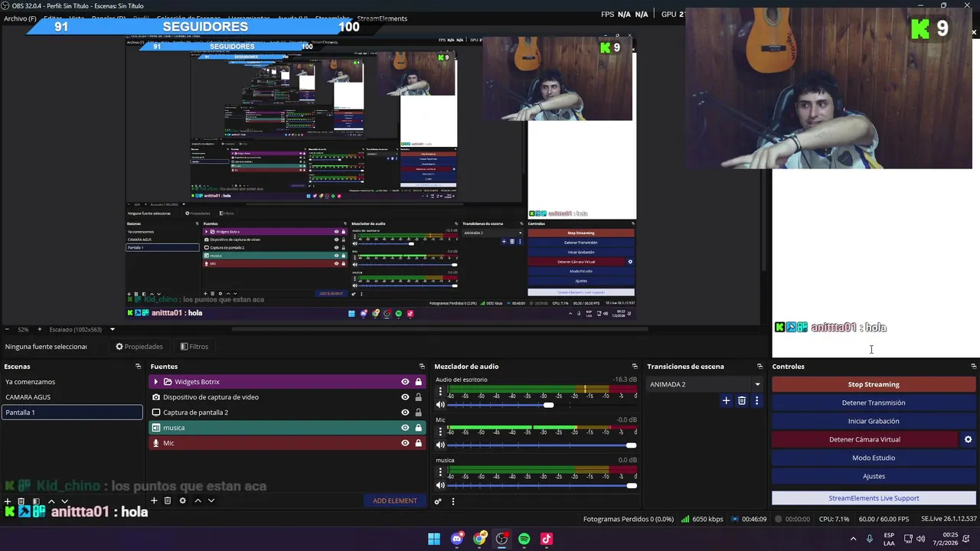Move source up in Fuentes toolbar
Screen dimensions: 980x551
(198, 500)
